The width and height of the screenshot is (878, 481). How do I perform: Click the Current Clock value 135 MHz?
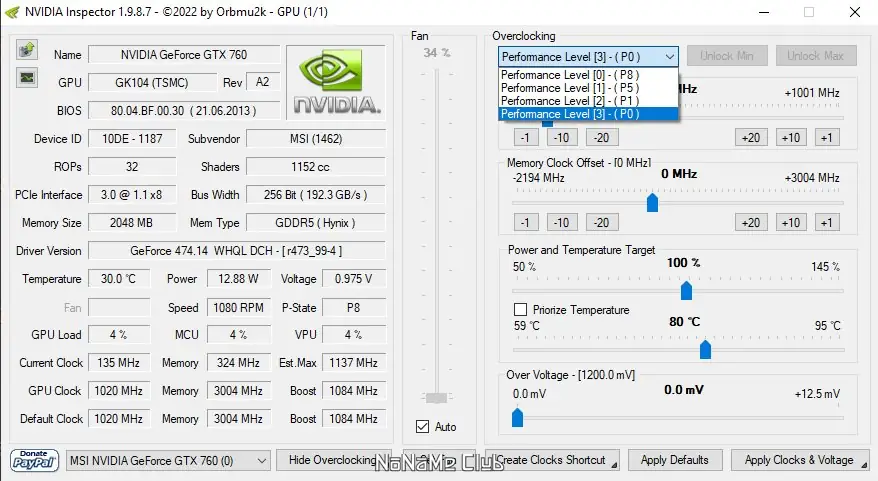119,363
